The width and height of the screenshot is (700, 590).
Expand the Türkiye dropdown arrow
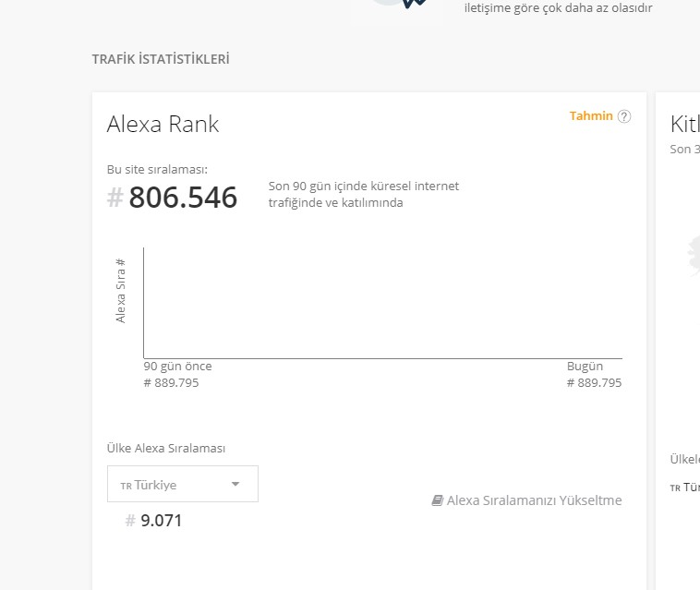point(235,484)
